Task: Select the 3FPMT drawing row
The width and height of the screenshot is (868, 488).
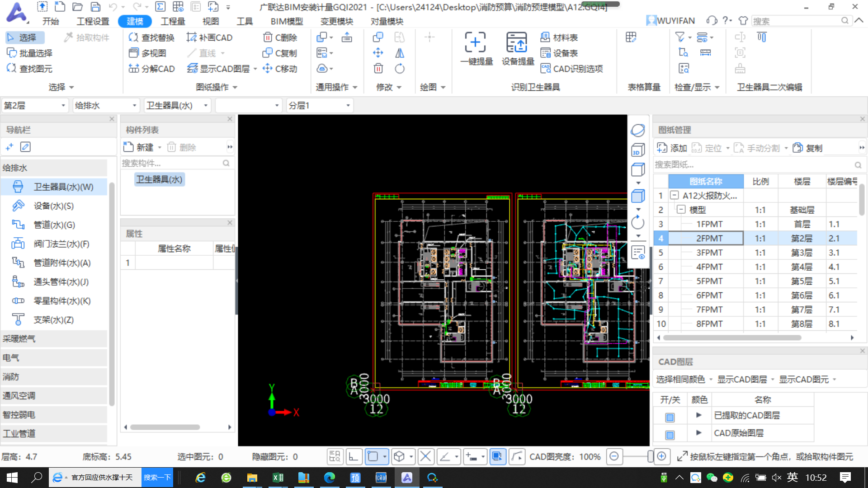Action: 755,253
